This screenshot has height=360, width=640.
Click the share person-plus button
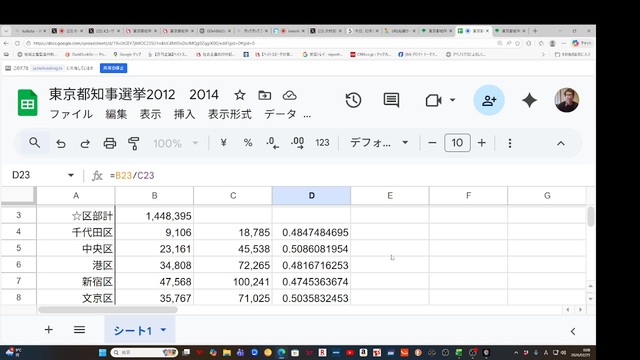click(489, 100)
